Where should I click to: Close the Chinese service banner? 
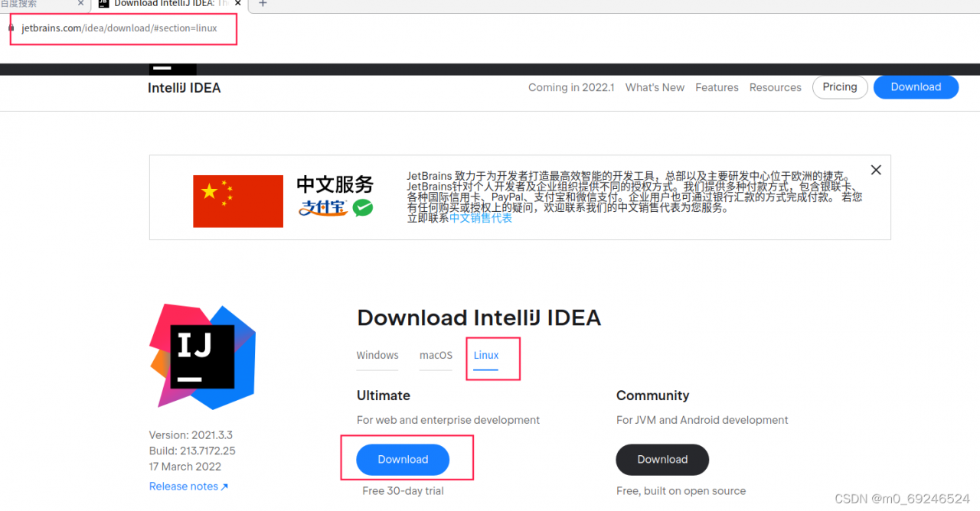tap(876, 170)
